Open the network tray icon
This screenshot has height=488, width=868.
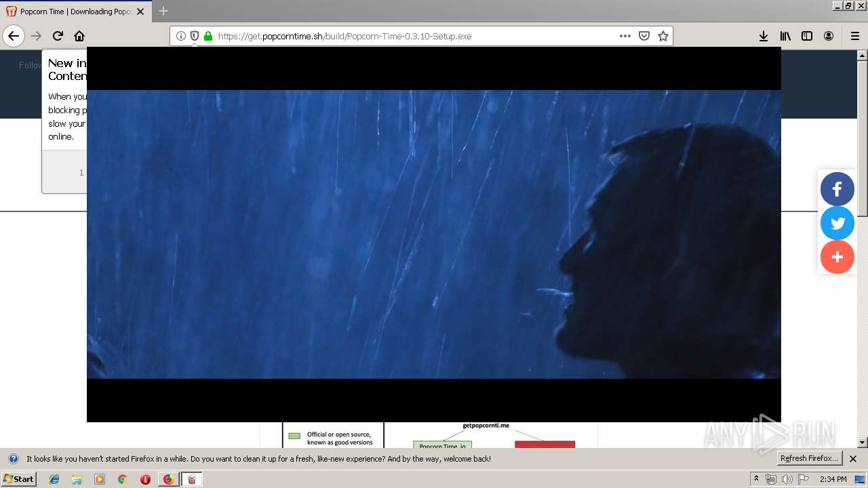tap(771, 479)
